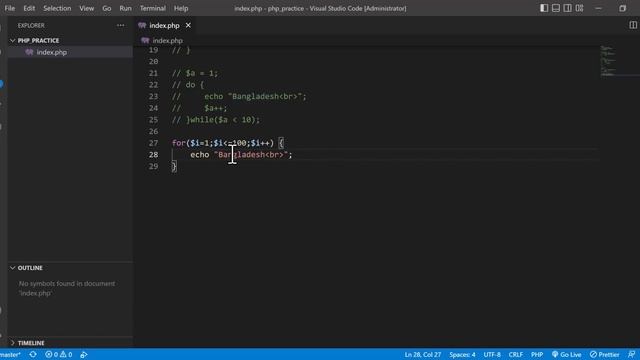The image size is (640, 360).
Task: Open Customize Layout icon
Action: (x=579, y=8)
